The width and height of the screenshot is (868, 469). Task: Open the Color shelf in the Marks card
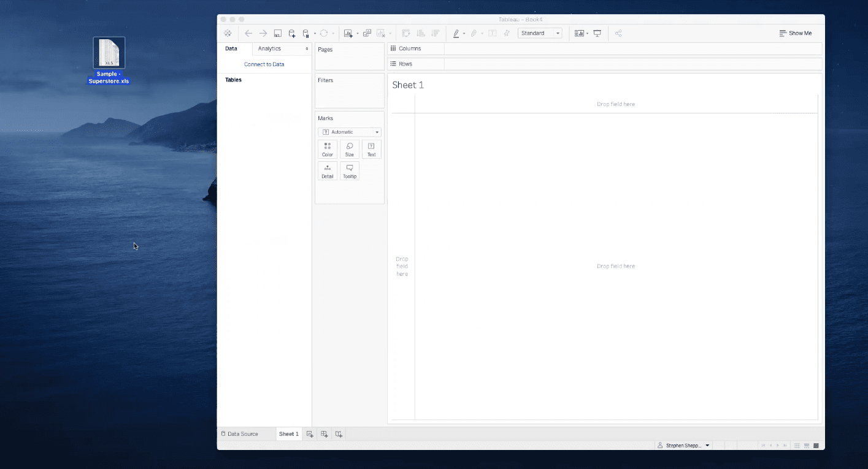[327, 148]
